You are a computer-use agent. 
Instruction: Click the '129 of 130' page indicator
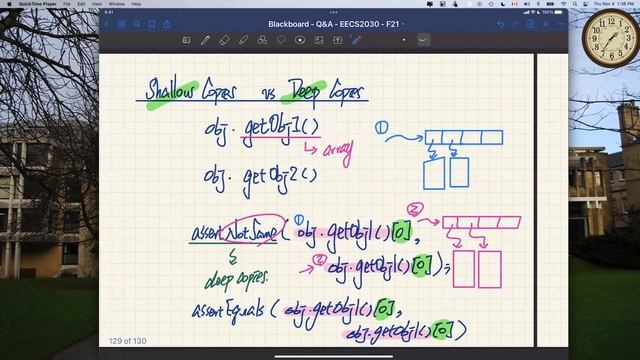[127, 341]
